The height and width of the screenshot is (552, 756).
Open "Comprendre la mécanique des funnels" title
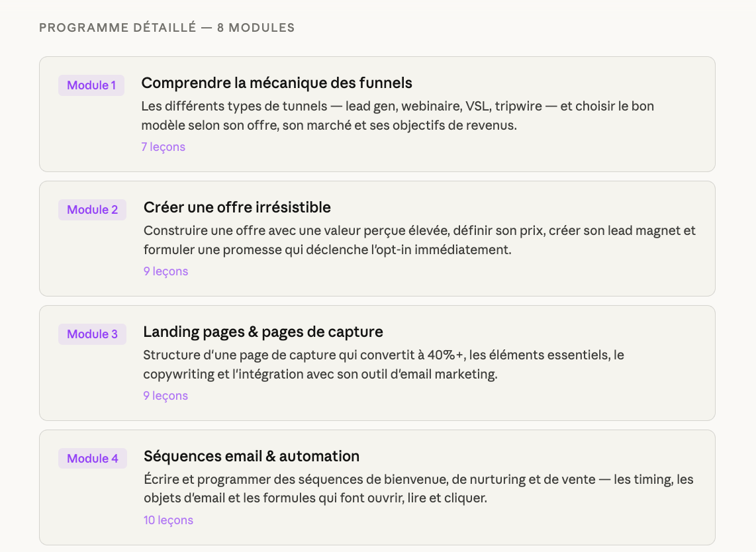click(277, 83)
